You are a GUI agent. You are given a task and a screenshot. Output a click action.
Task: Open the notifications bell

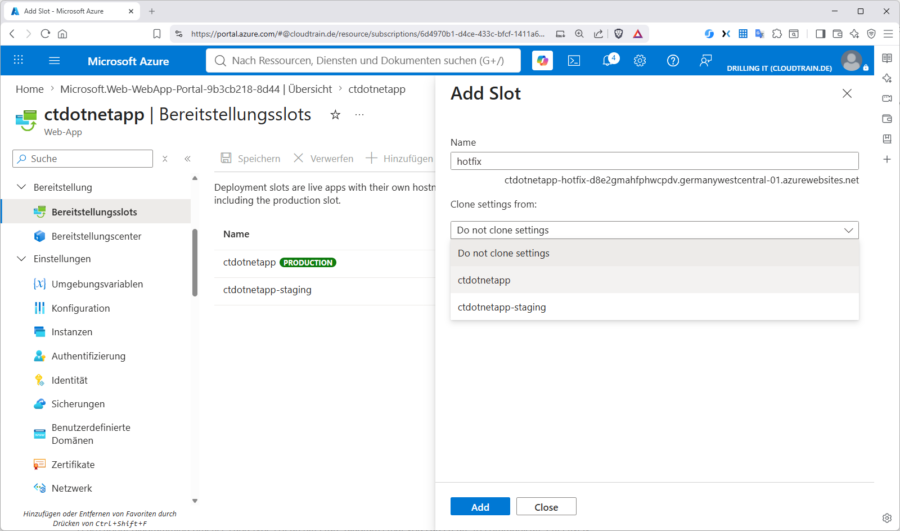coord(610,60)
